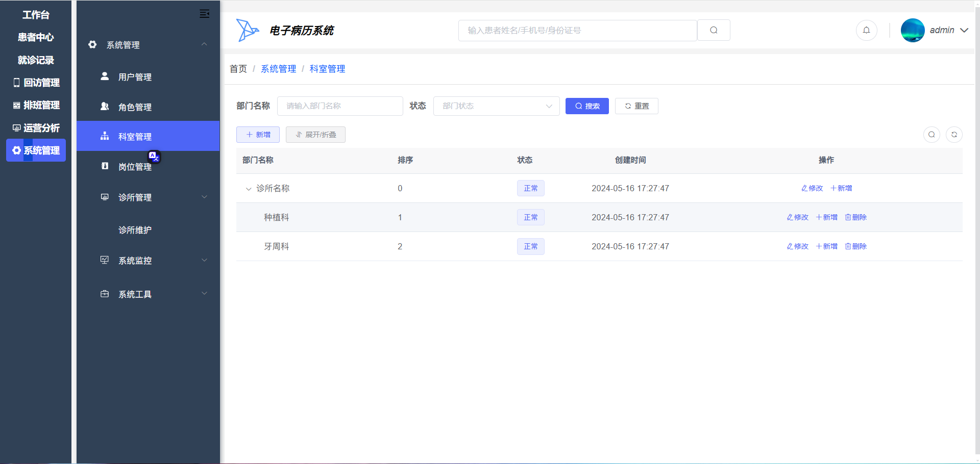980x464 pixels.
Task: Click 正常 status tag in 牙周科 row
Action: (531, 246)
